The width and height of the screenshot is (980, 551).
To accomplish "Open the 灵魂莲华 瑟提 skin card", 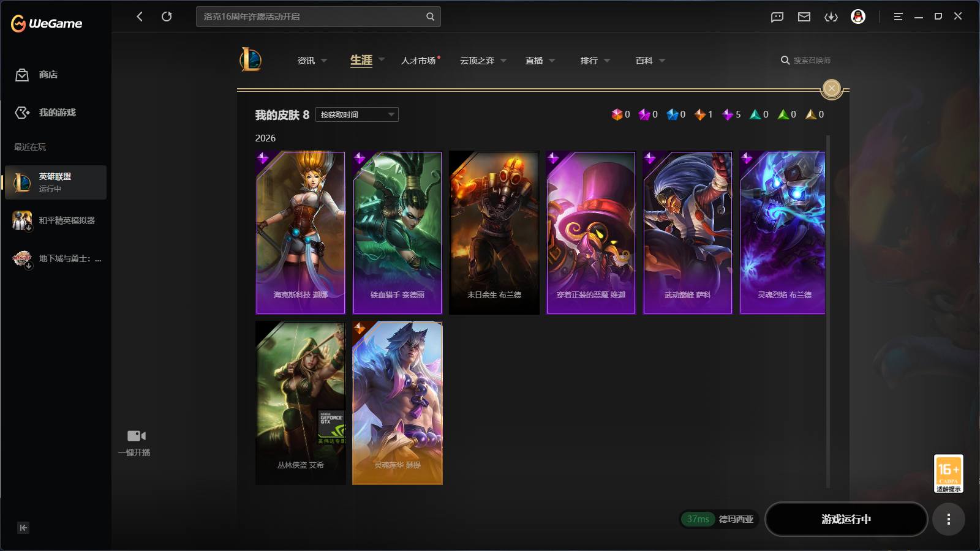I will [x=398, y=403].
